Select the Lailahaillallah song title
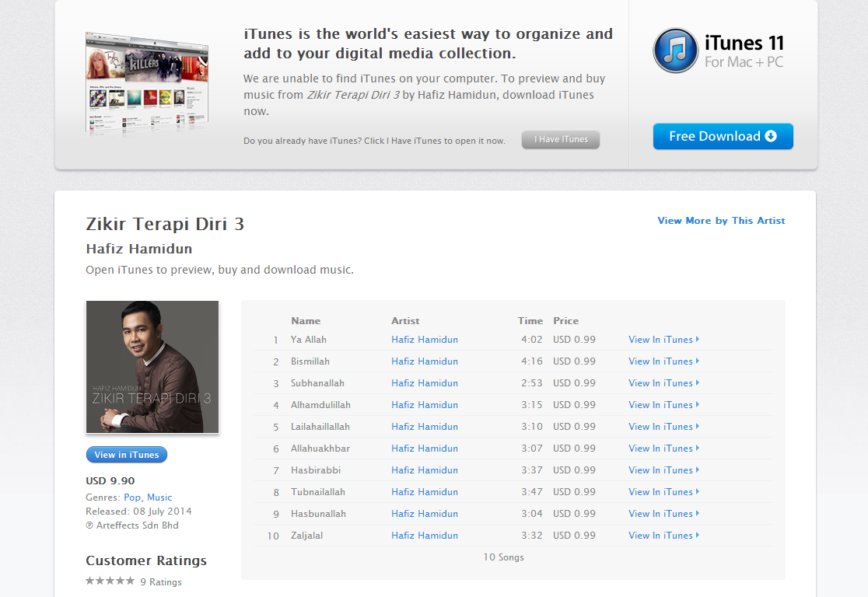 tap(320, 426)
